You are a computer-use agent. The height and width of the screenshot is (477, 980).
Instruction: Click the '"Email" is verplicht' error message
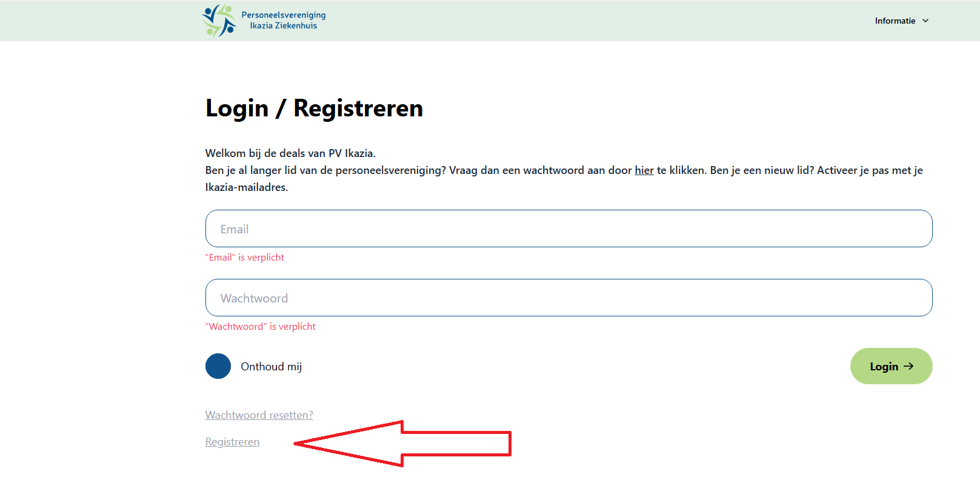244,258
